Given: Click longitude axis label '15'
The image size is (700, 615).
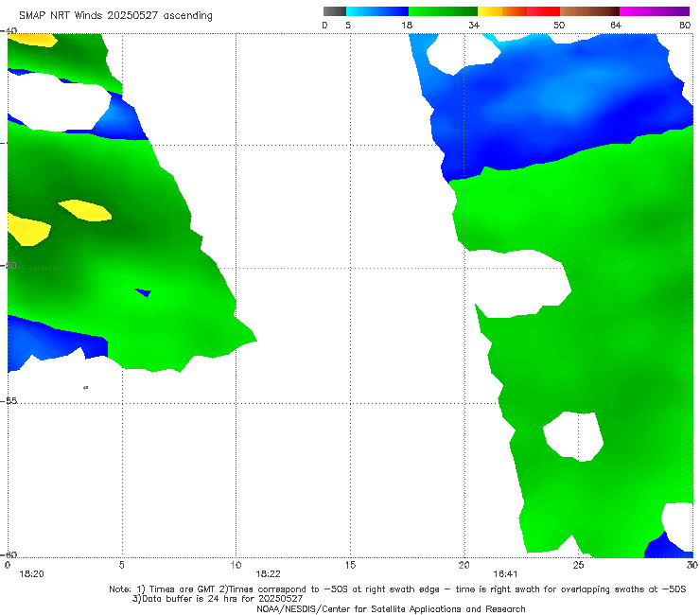Looking at the screenshot, I should pos(350,566).
